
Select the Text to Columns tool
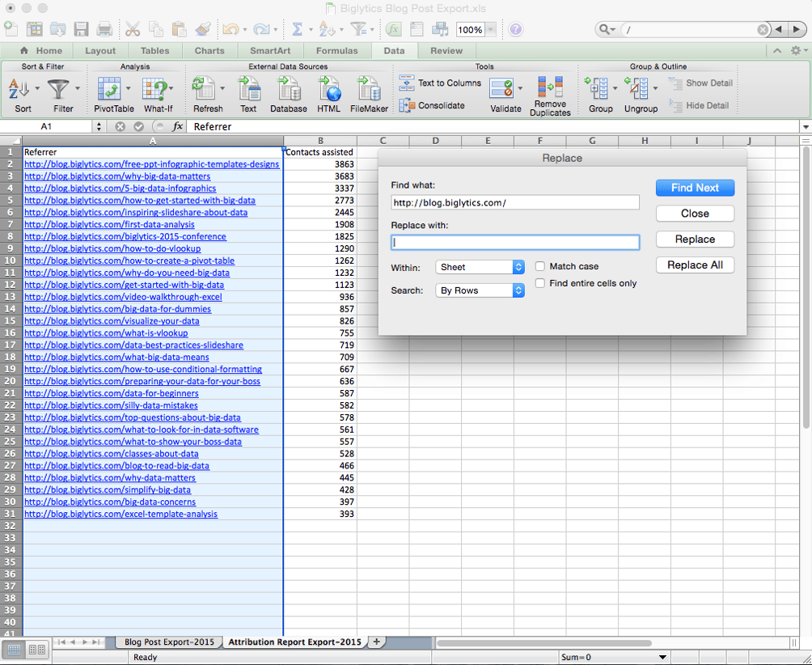pyautogui.click(x=441, y=83)
